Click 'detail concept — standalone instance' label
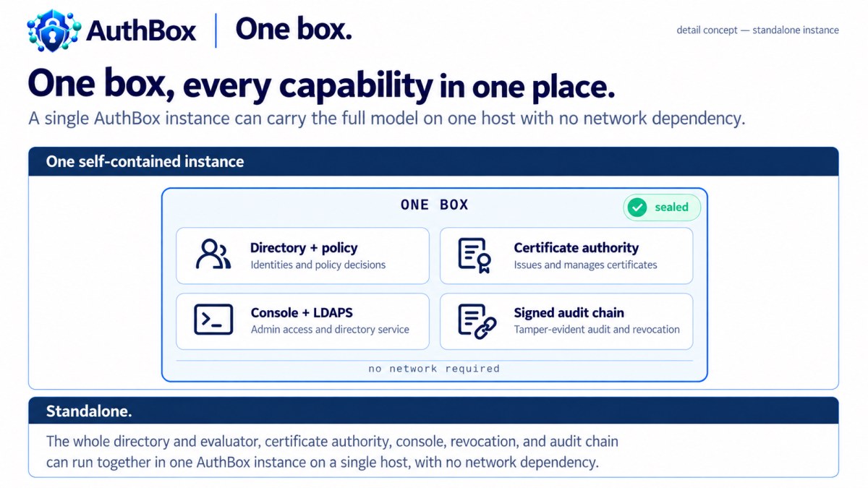 [x=757, y=30]
